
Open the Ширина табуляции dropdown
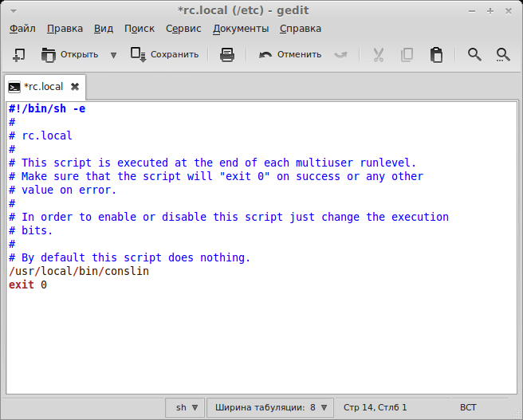click(270, 407)
